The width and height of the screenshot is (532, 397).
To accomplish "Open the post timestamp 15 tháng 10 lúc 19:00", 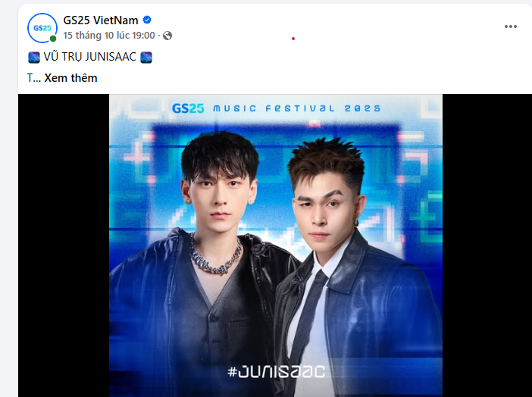I will coord(109,36).
